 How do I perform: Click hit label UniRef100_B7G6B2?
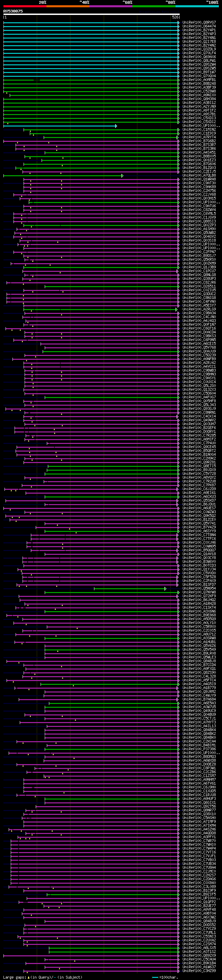click(199, 141)
